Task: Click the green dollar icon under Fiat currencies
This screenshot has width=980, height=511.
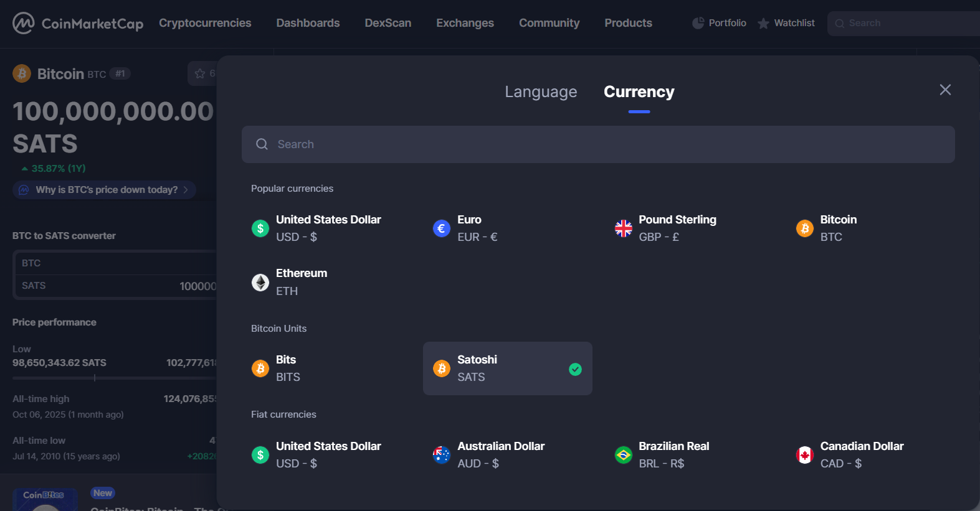Action: point(260,455)
